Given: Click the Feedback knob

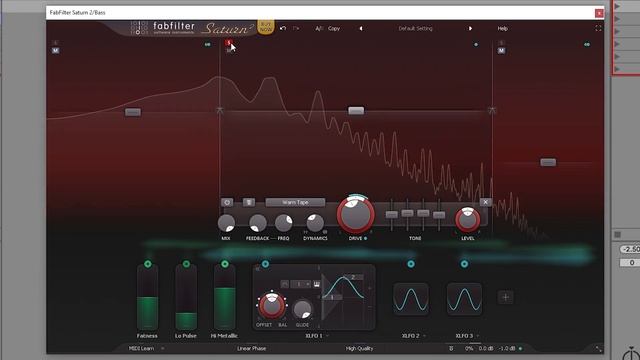Looking at the screenshot, I should pyautogui.click(x=258, y=223).
